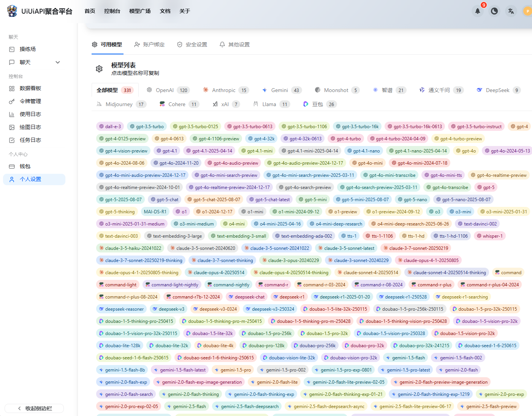The height and width of the screenshot is (416, 532).
Task: Copy model name gemini-2.0-pro-exp-02-05
Action: coord(128,406)
